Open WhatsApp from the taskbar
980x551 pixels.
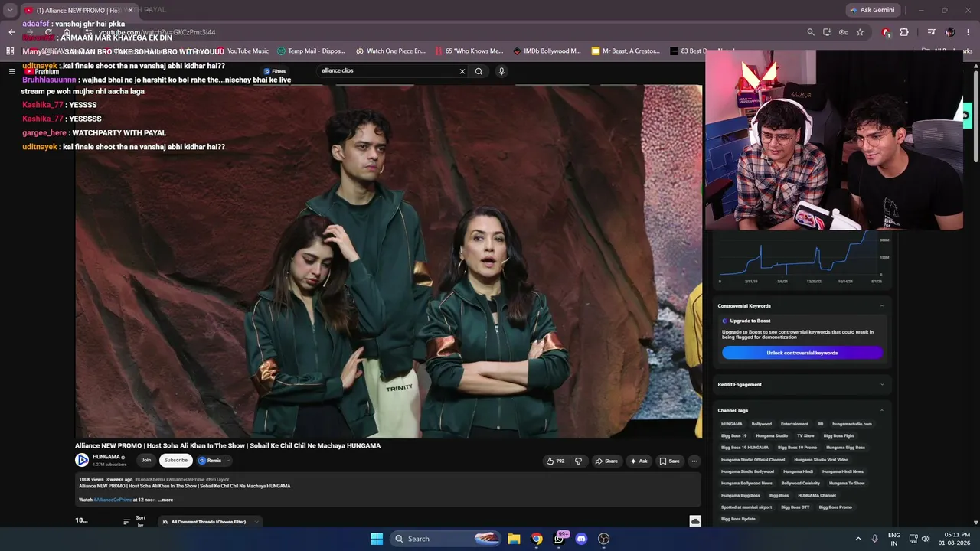click(559, 539)
